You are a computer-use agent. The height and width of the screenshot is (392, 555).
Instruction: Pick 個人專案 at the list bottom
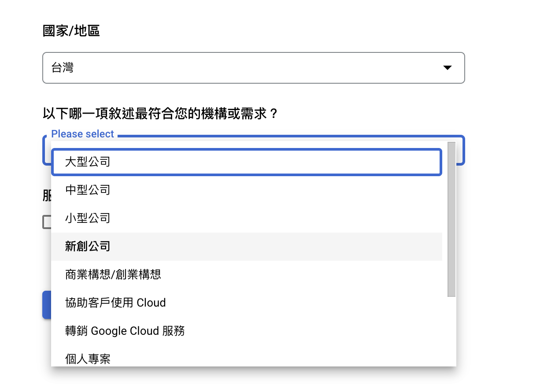[x=247, y=359]
